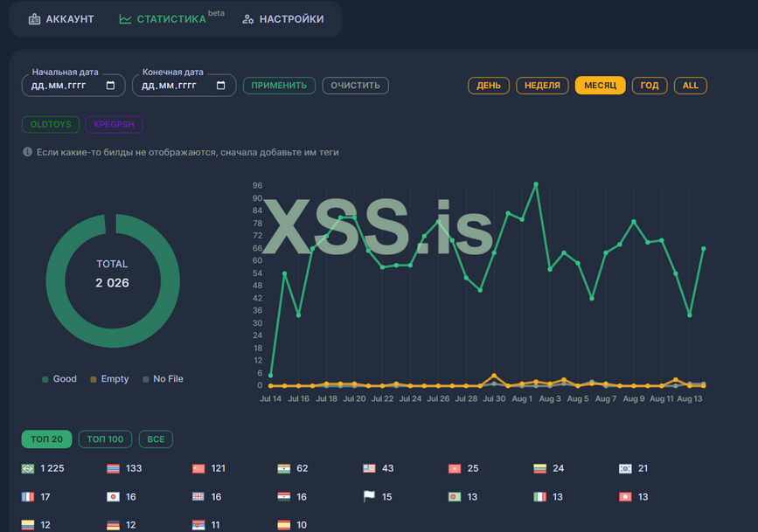
Task: Click the South Korea flag next to 21
Action: (x=625, y=469)
